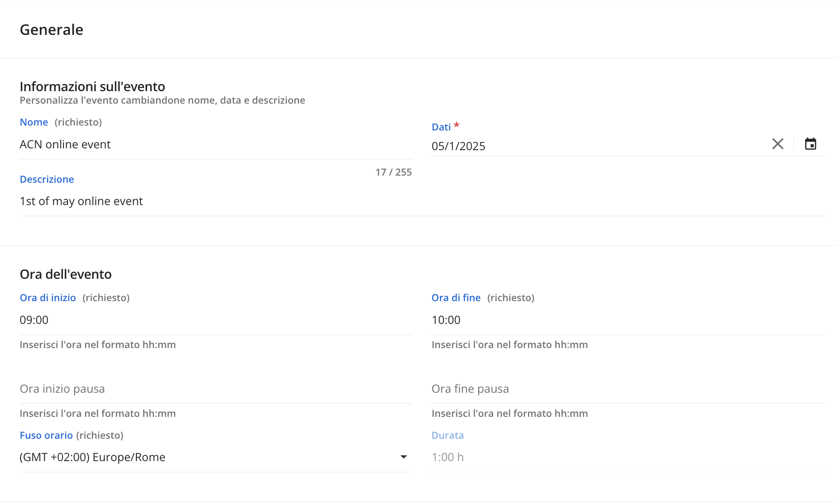Select the (GMT +02:00) Europe/Rome timezone value
The image size is (836, 504).
(x=93, y=457)
